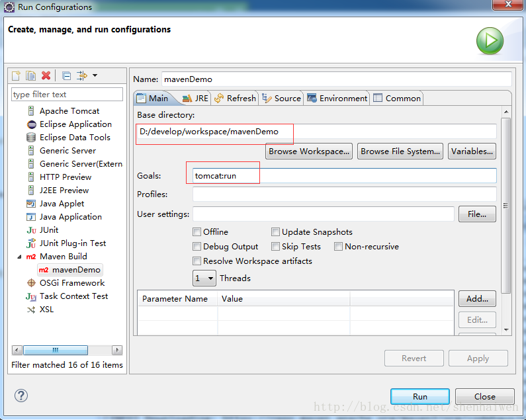The height and width of the screenshot is (420, 526).
Task: Click the Parameter Name column header
Action: coord(178,298)
